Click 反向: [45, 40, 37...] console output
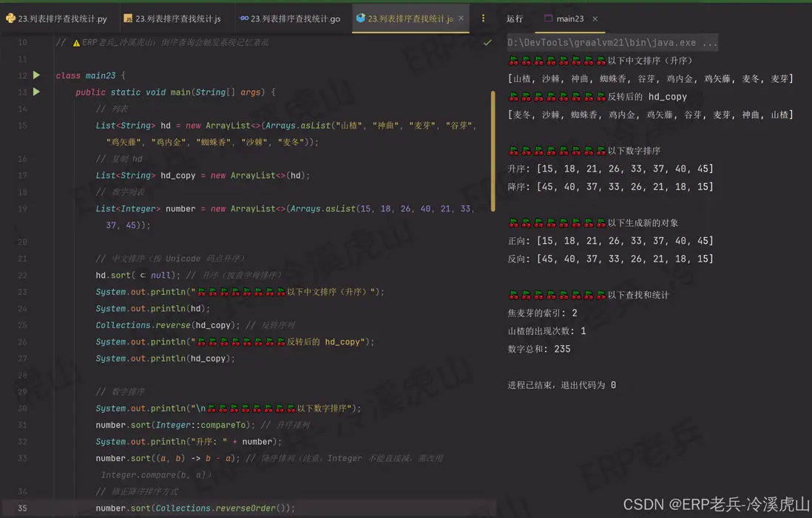The height and width of the screenshot is (518, 812). point(611,259)
